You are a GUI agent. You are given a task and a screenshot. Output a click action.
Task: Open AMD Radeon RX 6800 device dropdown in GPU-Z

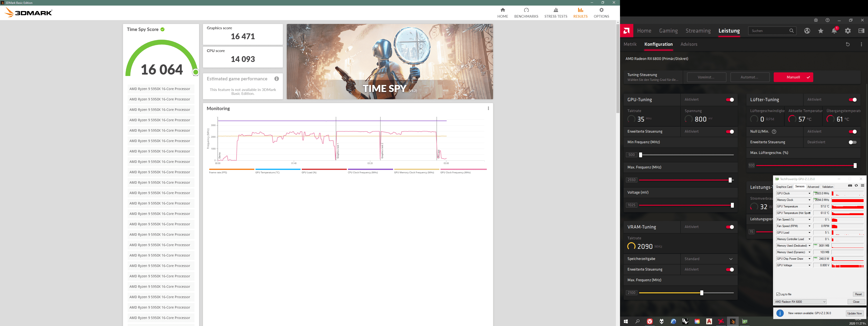click(800, 302)
